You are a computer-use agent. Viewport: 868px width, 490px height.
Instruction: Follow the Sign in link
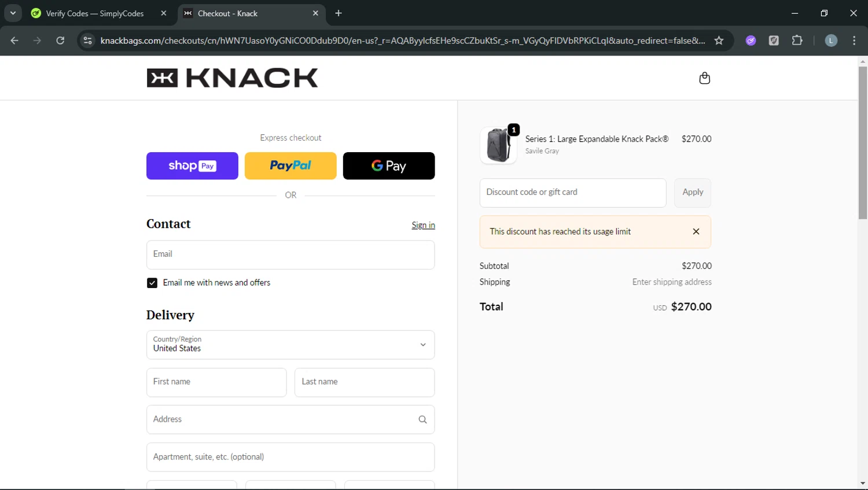(423, 225)
